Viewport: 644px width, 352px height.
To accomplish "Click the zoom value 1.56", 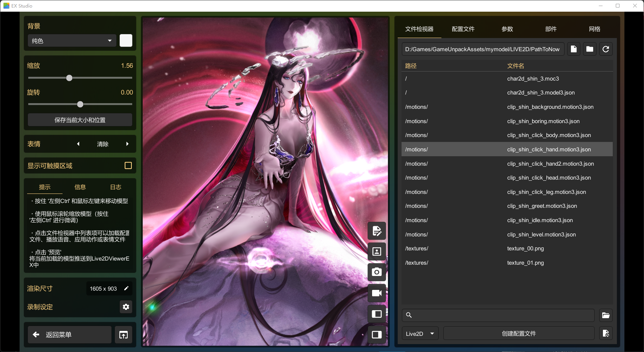I will tap(127, 66).
